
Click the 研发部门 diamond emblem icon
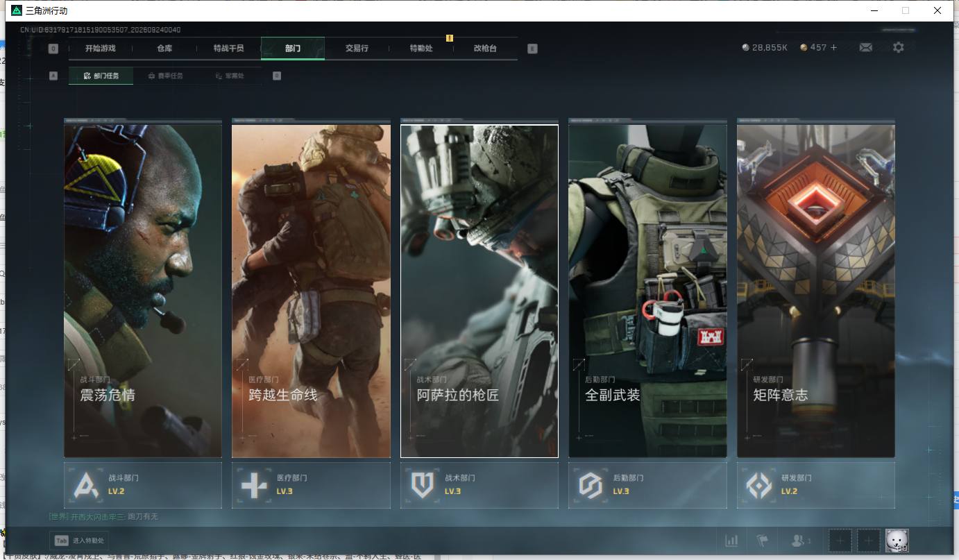click(x=758, y=485)
